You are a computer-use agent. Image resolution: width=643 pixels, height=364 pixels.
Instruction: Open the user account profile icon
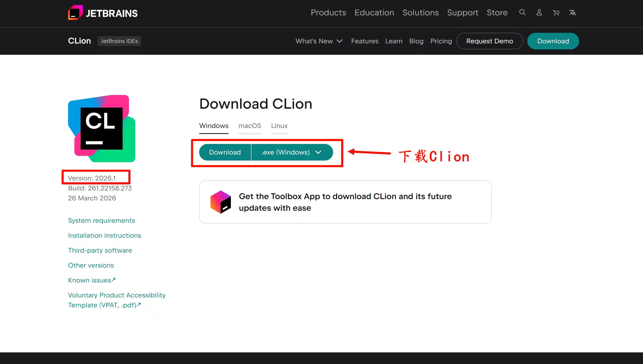coord(539,12)
